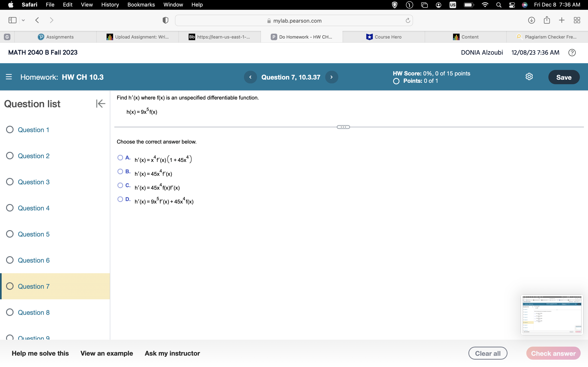Open Question 3 from the list
Image resolution: width=588 pixels, height=367 pixels.
pos(33,182)
